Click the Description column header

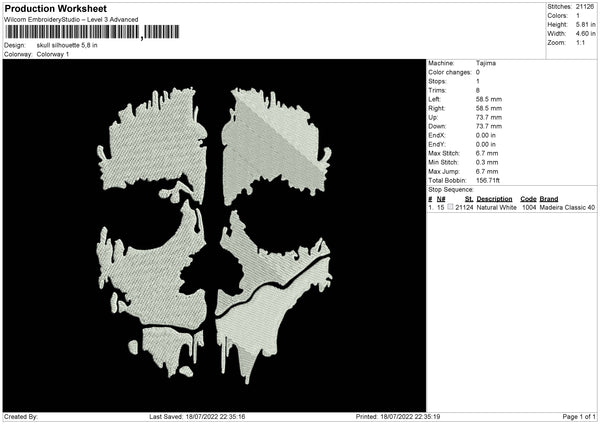pyautogui.click(x=494, y=199)
